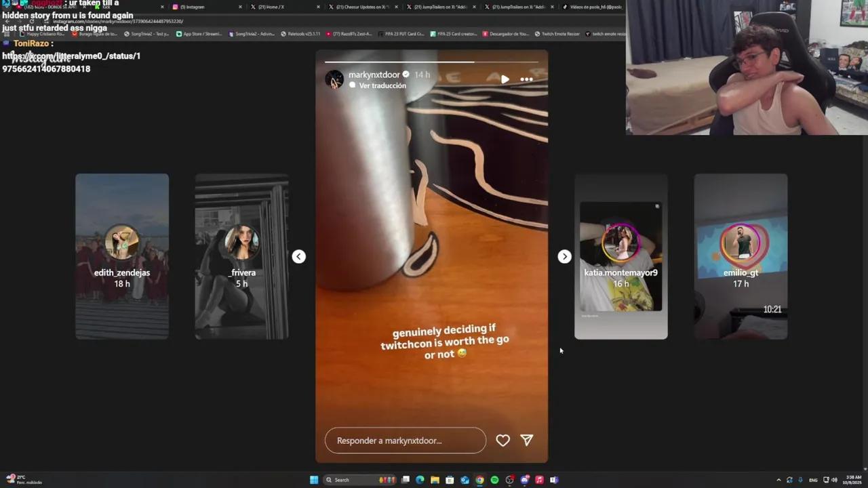
Task: Open Discord from the taskbar
Action: 524,480
